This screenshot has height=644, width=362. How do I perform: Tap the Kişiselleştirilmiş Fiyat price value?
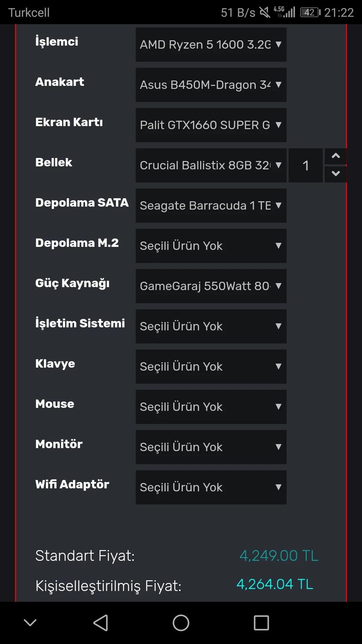pos(275,584)
